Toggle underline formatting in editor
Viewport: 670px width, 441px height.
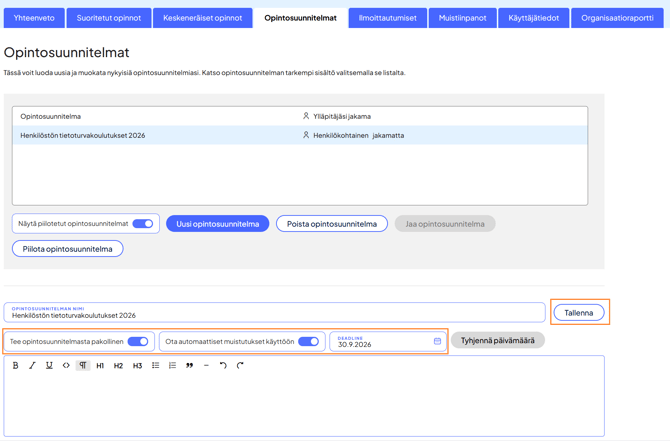coord(49,366)
